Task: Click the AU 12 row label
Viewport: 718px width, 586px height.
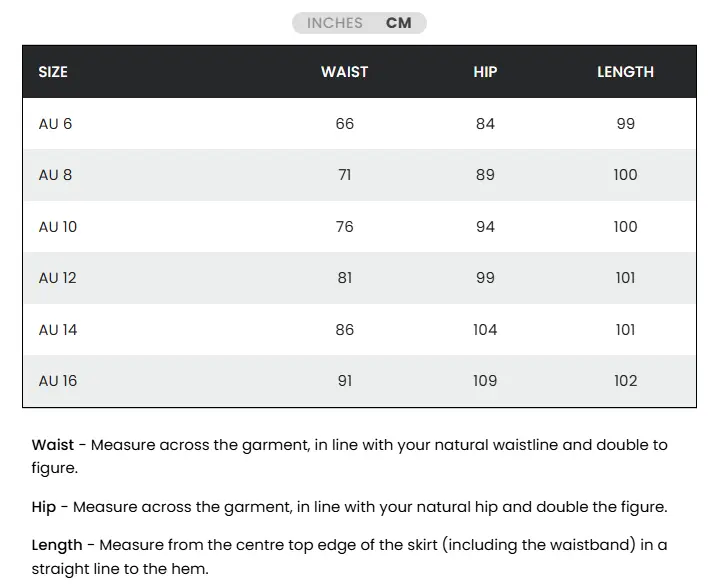Action: [x=57, y=278]
